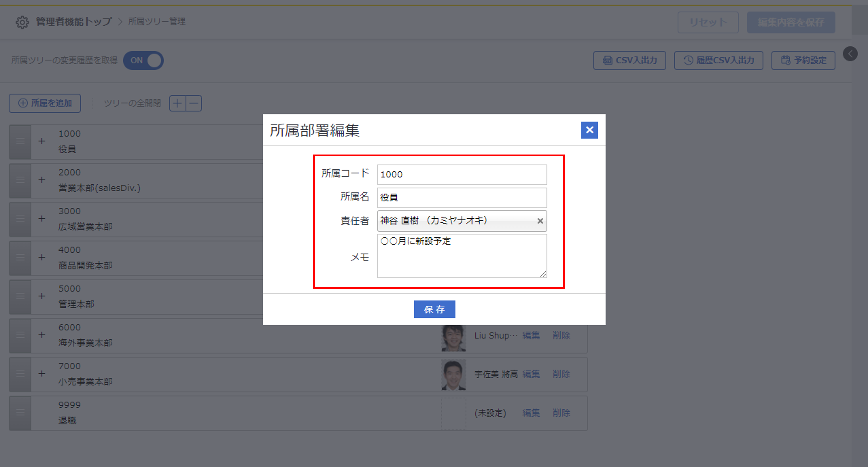Click the 所属コード input field

pyautogui.click(x=462, y=175)
